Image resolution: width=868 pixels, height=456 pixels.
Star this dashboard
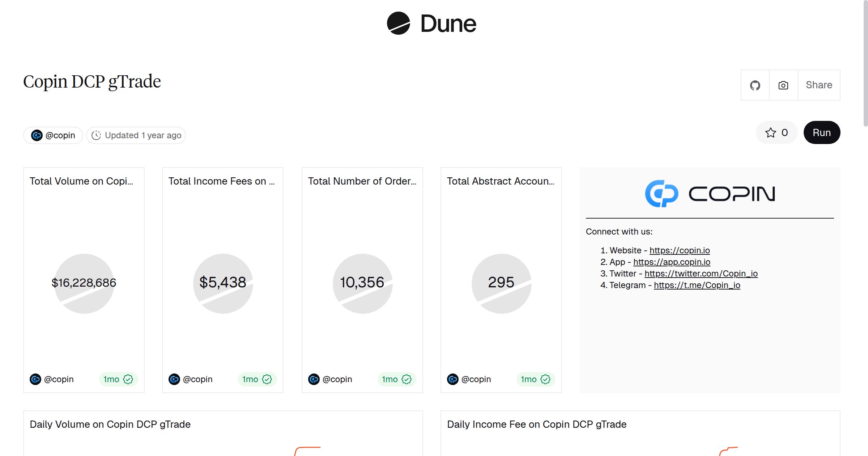(776, 133)
